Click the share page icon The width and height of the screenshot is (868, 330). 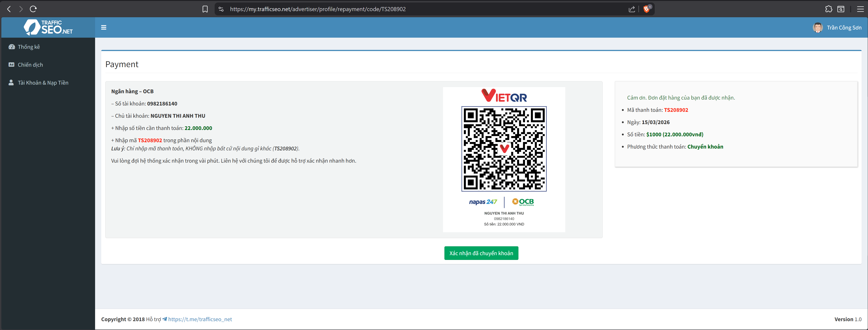[632, 9]
